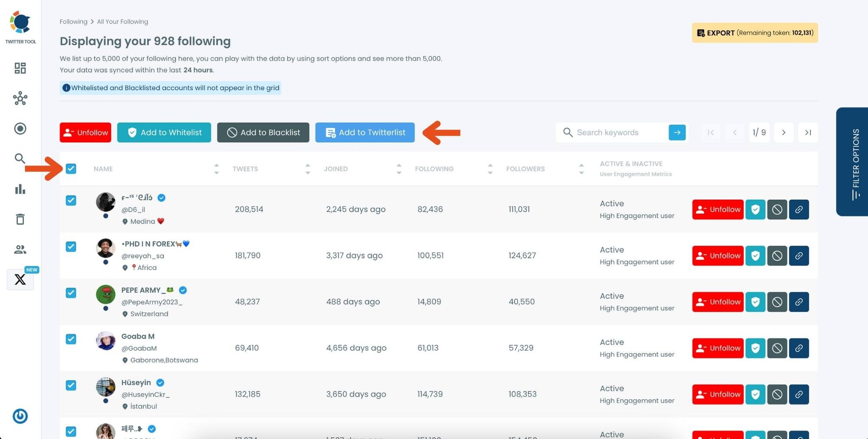Uncheck the select-all checkbox above the list
868x439 pixels.
coord(71,168)
